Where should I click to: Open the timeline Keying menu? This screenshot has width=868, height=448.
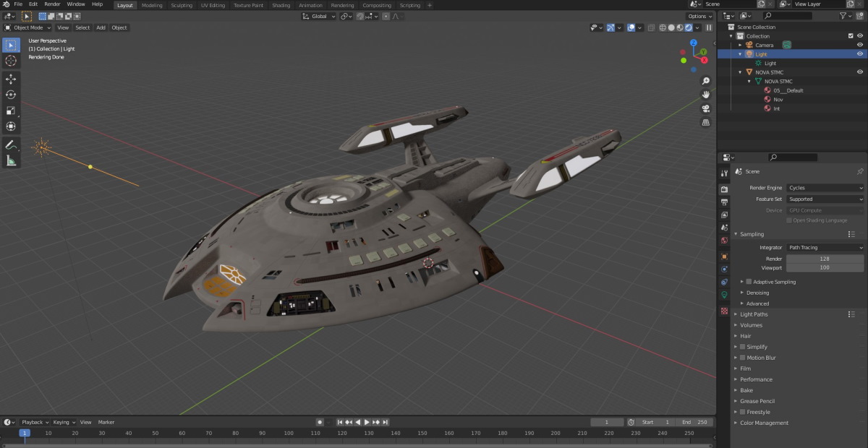pyautogui.click(x=64, y=422)
